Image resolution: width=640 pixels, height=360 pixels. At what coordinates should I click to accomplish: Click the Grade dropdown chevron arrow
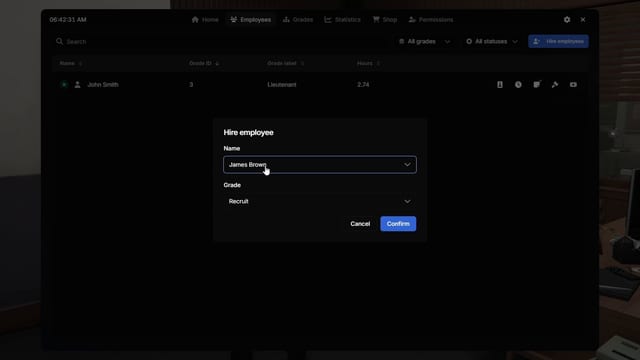[407, 201]
